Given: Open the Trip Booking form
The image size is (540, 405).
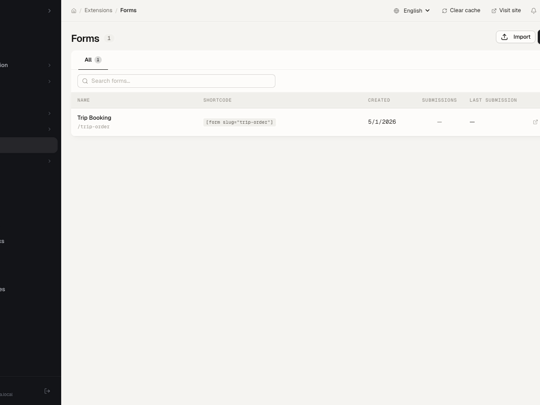Looking at the screenshot, I should coord(94,118).
